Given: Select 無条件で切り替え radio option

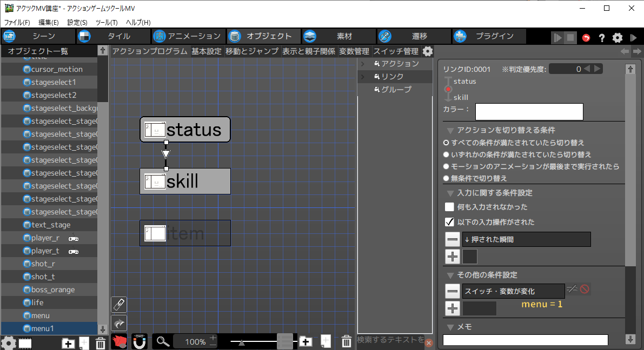Looking at the screenshot, I should [x=446, y=178].
